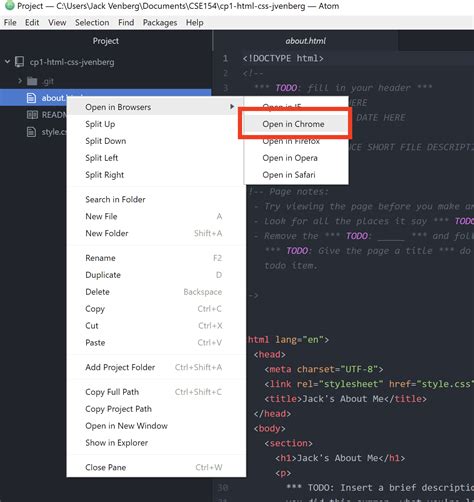The width and height of the screenshot is (474, 502).
Task: Click the book icon beside README
Action: (32, 115)
